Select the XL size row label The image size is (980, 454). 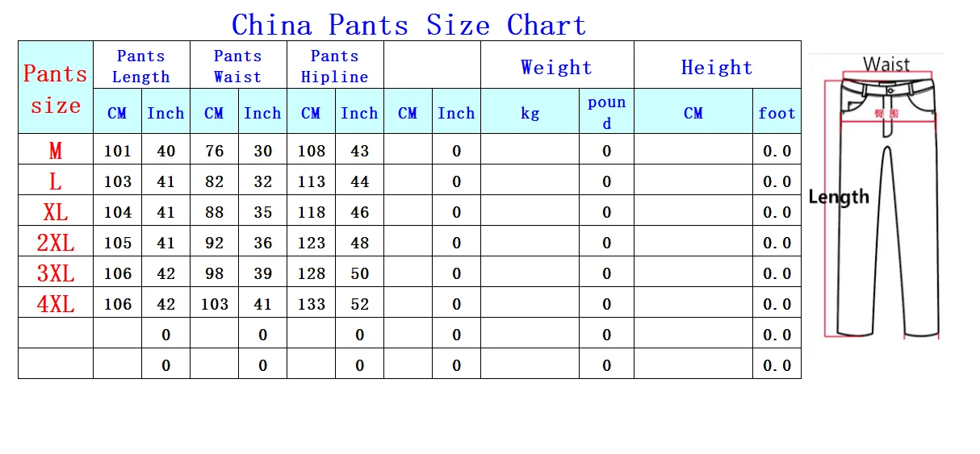[56, 211]
